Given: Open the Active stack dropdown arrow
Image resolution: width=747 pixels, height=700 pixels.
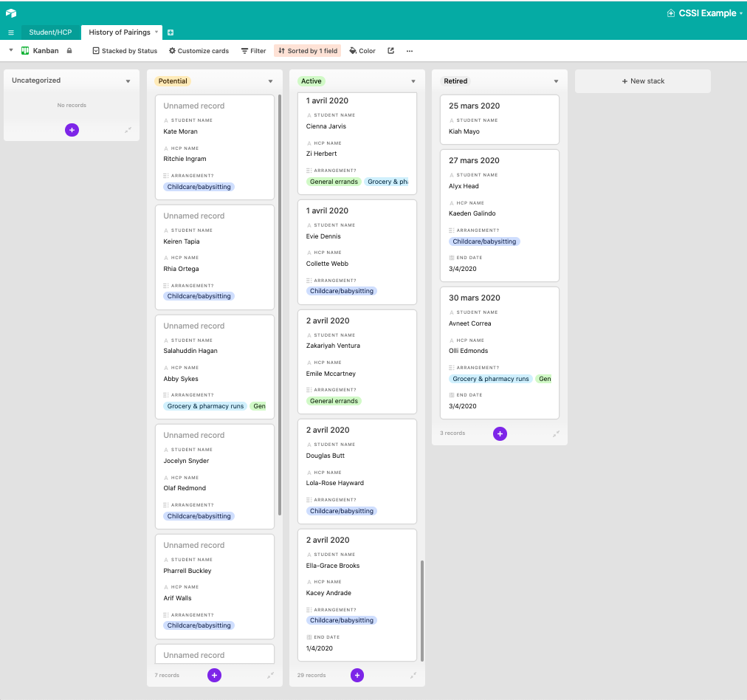Looking at the screenshot, I should [x=413, y=81].
